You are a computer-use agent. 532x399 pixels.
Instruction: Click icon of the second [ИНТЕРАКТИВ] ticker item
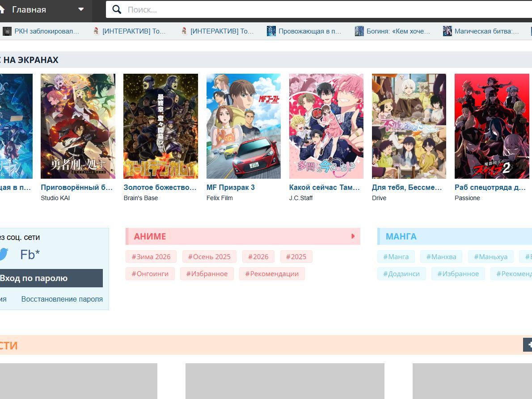point(184,31)
